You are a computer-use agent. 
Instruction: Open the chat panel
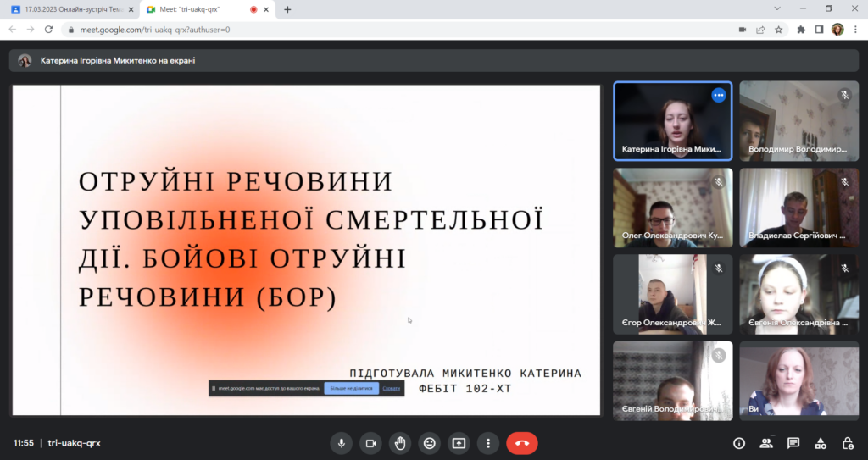(x=793, y=443)
